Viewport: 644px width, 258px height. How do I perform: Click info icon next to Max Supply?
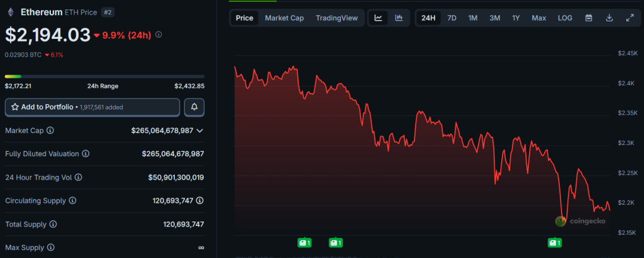click(x=50, y=247)
